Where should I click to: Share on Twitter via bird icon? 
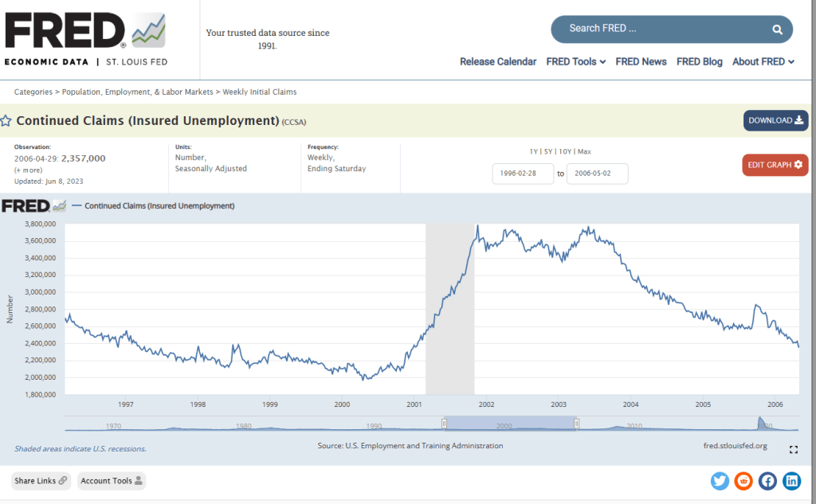(720, 480)
